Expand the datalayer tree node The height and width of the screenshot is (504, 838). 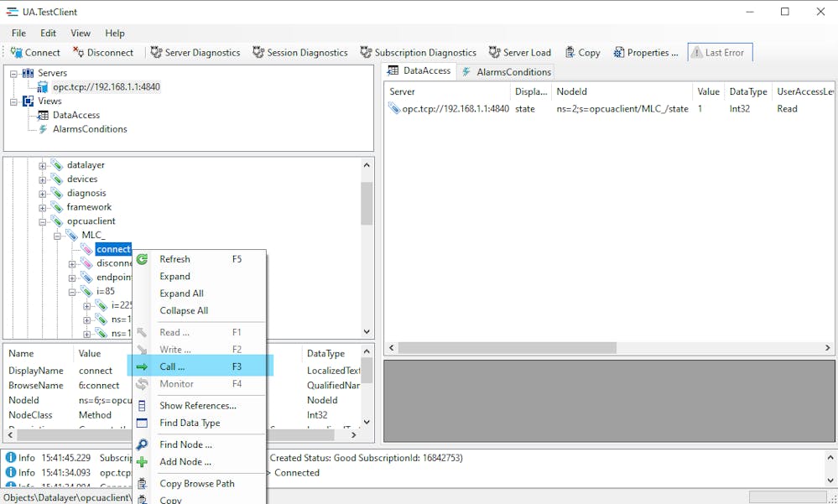click(43, 165)
